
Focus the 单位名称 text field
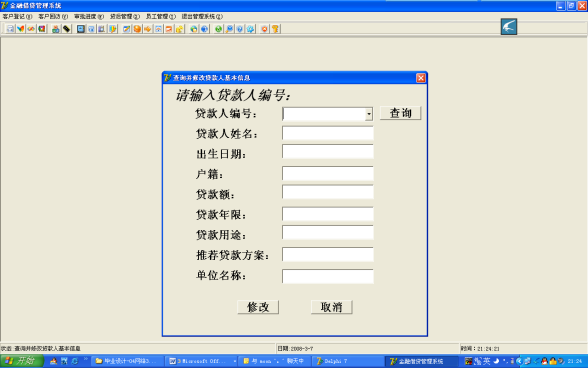click(x=328, y=276)
